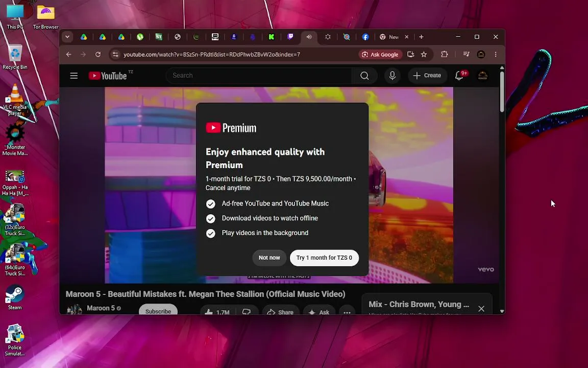Click the URL address bar text

click(x=212, y=55)
